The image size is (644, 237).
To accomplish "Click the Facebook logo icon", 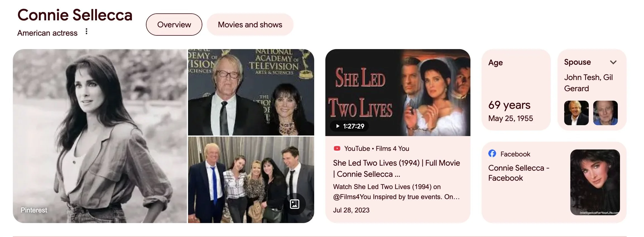I will pos(492,154).
